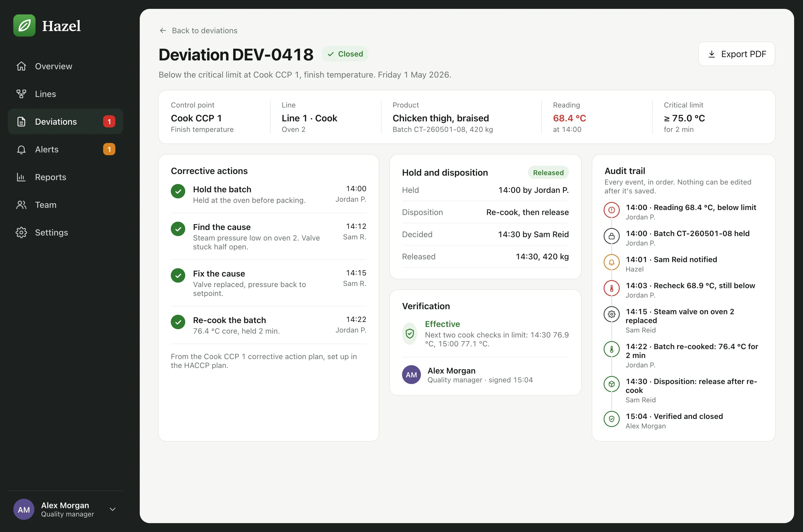Click the Team people icon
The image size is (803, 532).
[21, 205]
